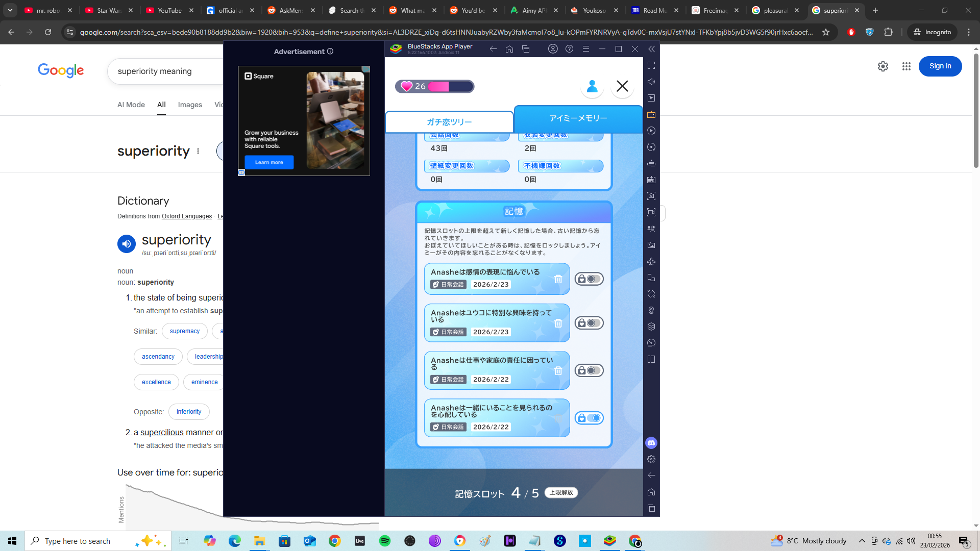Viewport: 980px width, 551px height.
Task: Unlock the 一緒にいることを見られる memory toggle
Action: click(589, 418)
